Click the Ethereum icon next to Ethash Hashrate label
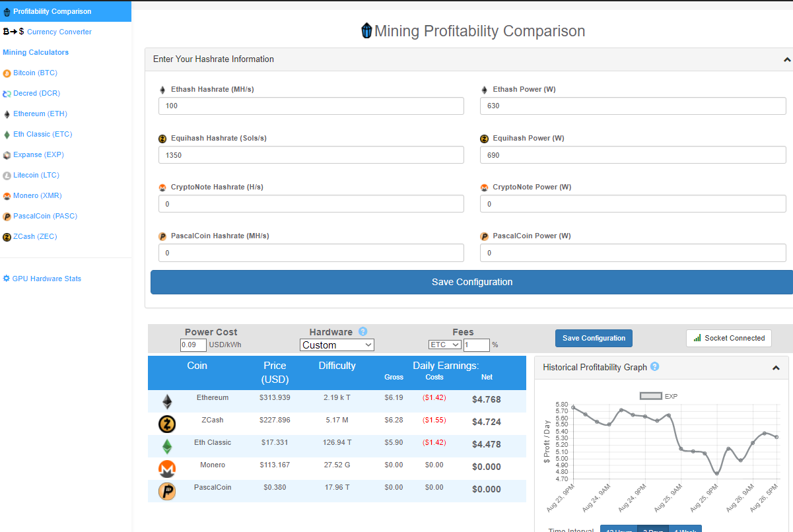 tap(162, 90)
